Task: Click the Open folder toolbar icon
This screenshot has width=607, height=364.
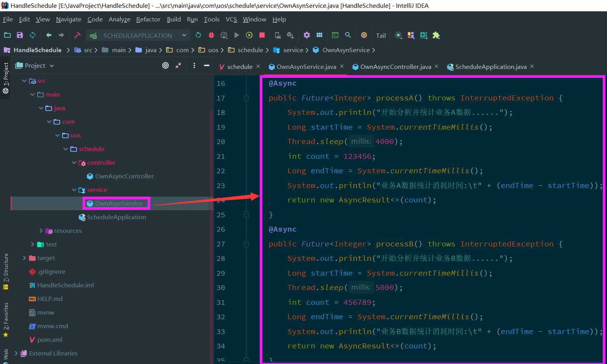Action: [7, 35]
